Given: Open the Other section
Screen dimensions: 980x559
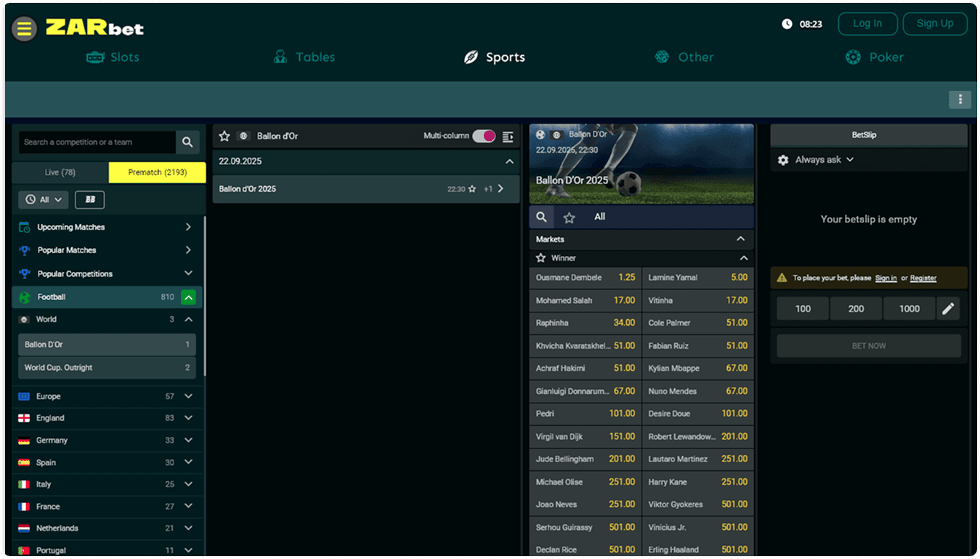Looking at the screenshot, I should pos(684,57).
